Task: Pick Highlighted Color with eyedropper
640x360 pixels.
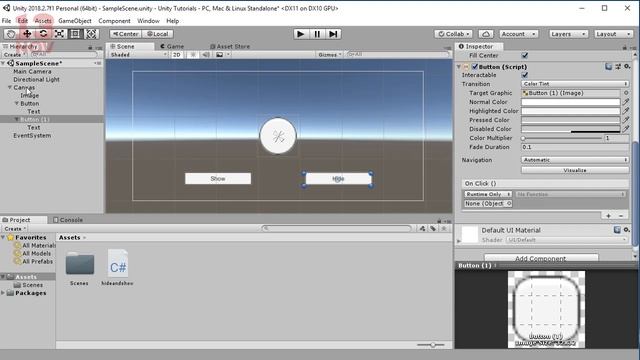Action: tap(626, 111)
